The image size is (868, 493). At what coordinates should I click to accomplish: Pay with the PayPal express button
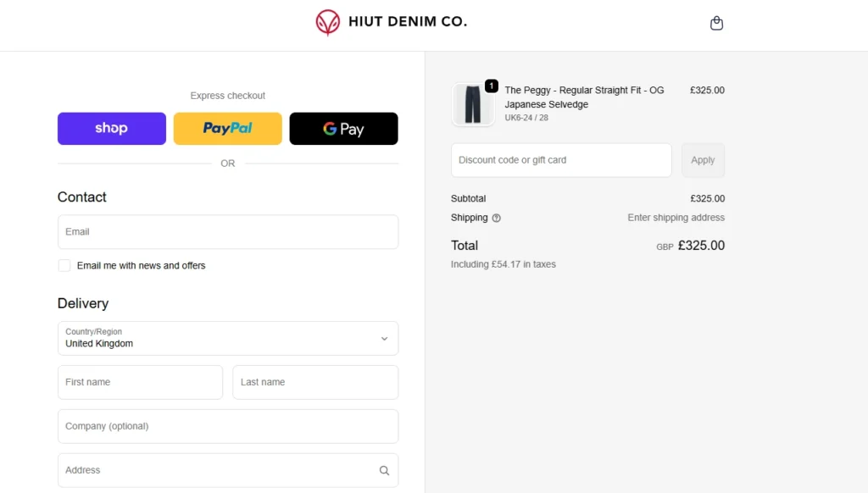click(227, 128)
